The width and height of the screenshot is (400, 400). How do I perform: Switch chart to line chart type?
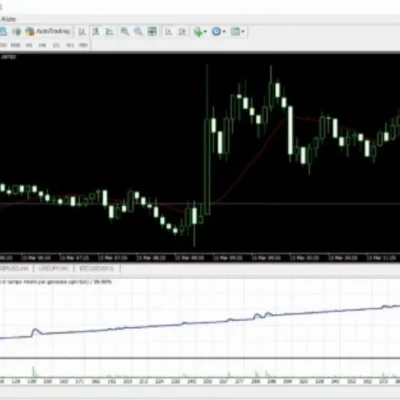109,32
